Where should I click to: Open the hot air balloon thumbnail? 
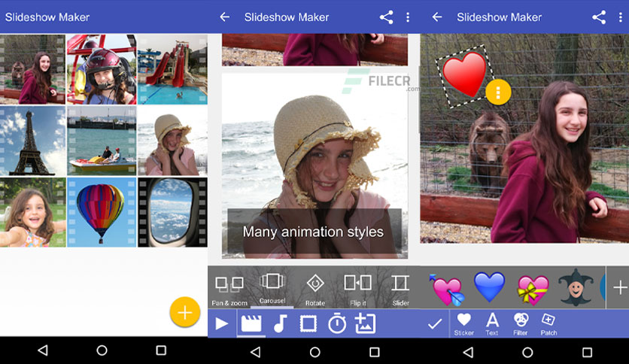[102, 212]
